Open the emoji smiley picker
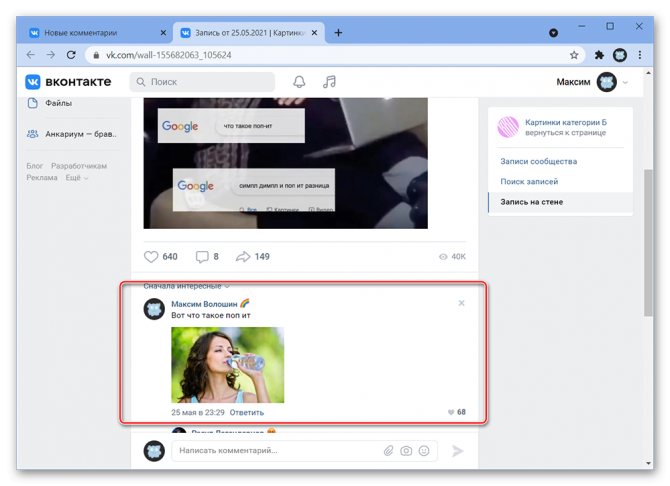This screenshot has width=670, height=486. pyautogui.click(x=424, y=451)
